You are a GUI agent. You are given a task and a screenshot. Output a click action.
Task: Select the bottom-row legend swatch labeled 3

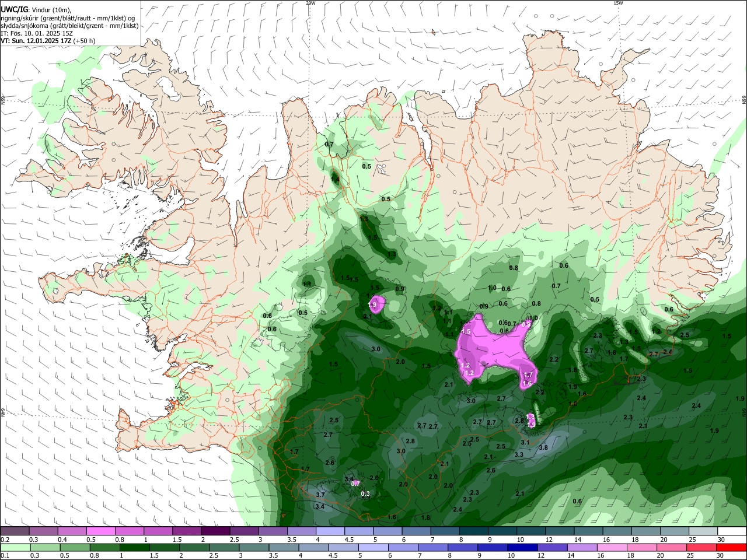(x=253, y=547)
